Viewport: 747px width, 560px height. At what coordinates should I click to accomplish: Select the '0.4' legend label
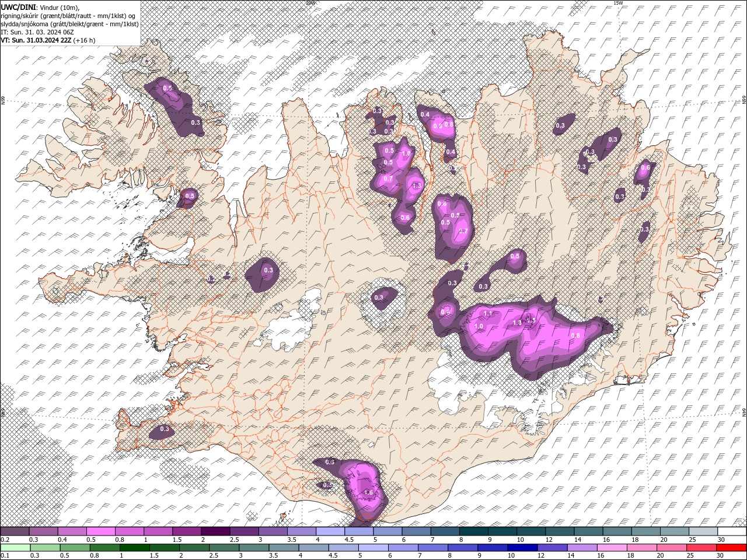tap(62, 540)
